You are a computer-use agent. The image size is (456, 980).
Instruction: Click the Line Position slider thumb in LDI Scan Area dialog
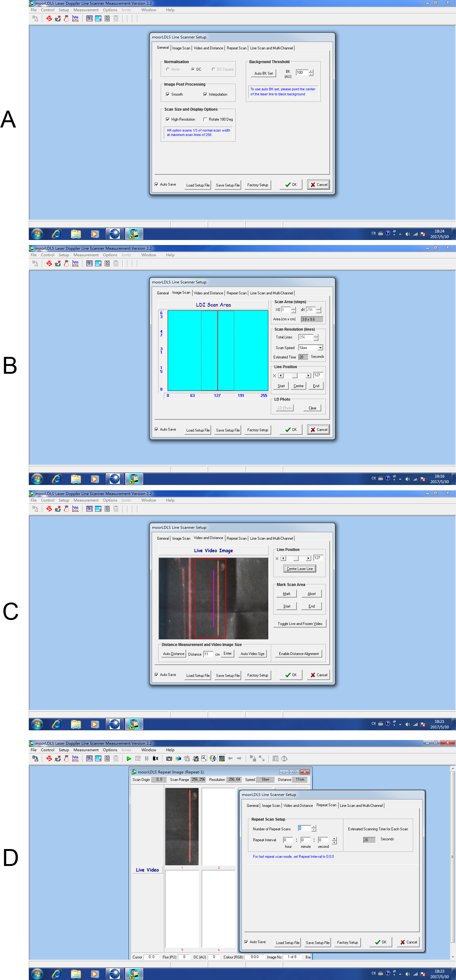click(x=295, y=376)
